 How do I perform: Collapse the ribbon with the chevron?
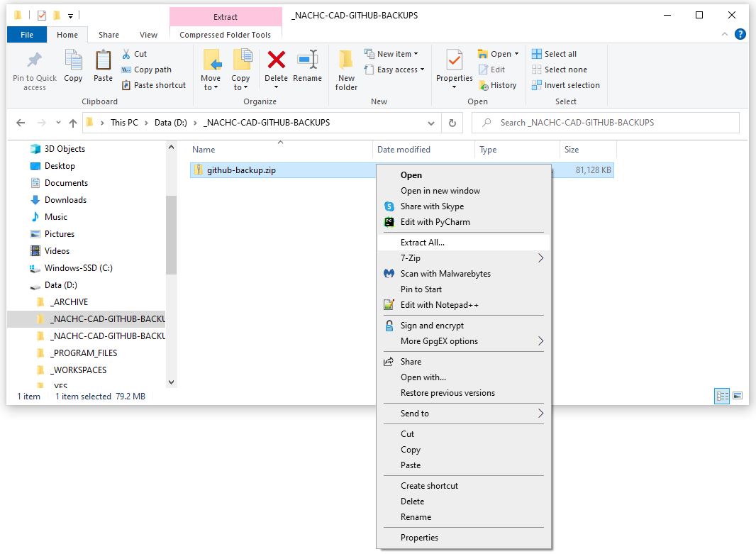coord(724,34)
